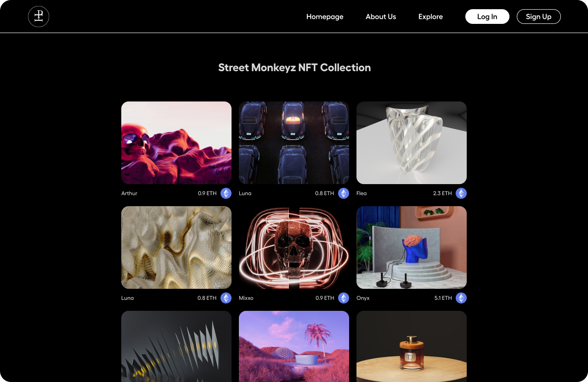Open the Onyx brain sculpture artwork
The image size is (588, 382).
click(x=412, y=247)
